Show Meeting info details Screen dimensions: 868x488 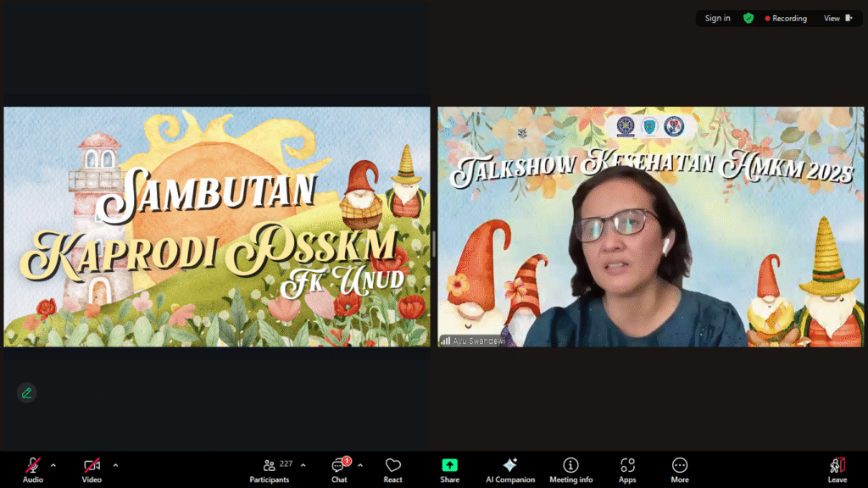pos(570,469)
